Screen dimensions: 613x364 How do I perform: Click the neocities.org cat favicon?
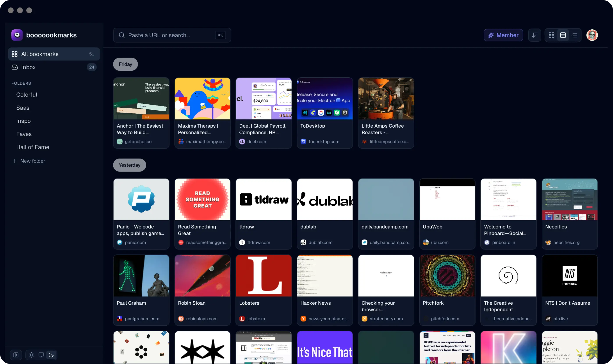[548, 242]
